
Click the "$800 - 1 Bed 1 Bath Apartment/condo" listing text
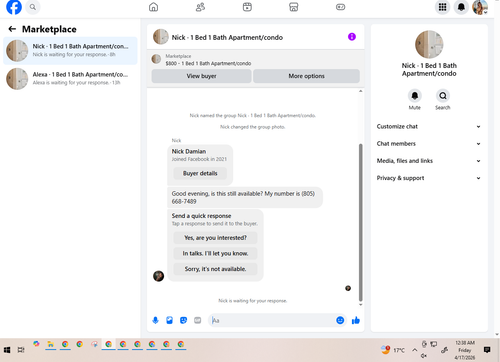(x=208, y=63)
